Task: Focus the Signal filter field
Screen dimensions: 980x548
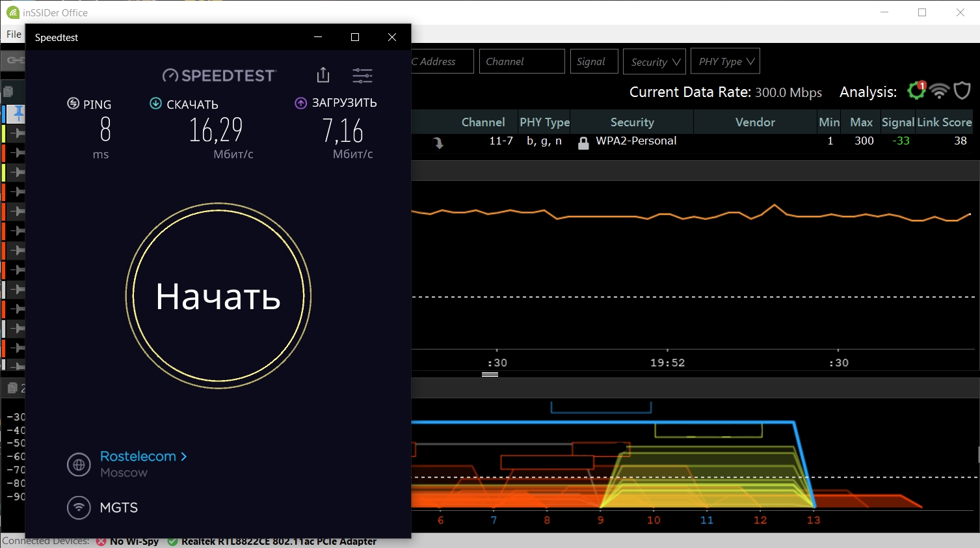Action: [x=594, y=61]
